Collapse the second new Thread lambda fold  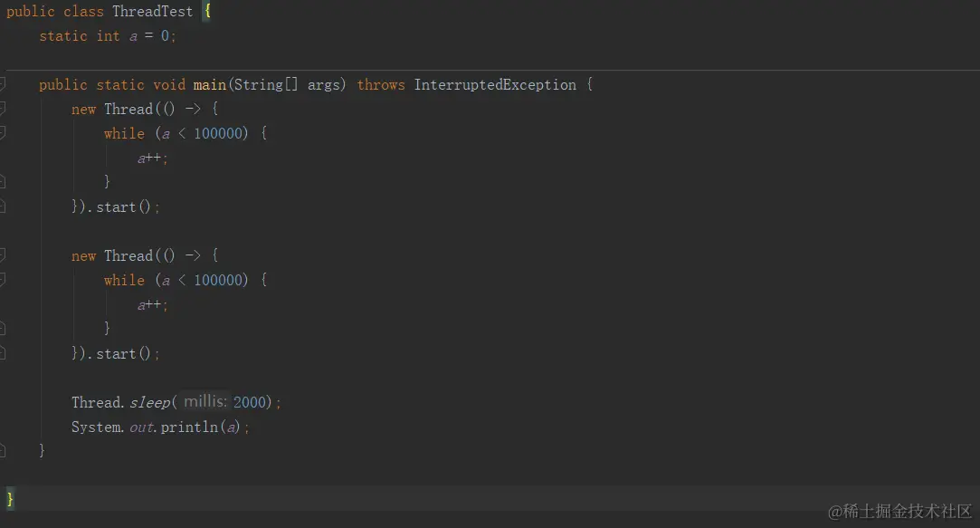tap(3, 255)
